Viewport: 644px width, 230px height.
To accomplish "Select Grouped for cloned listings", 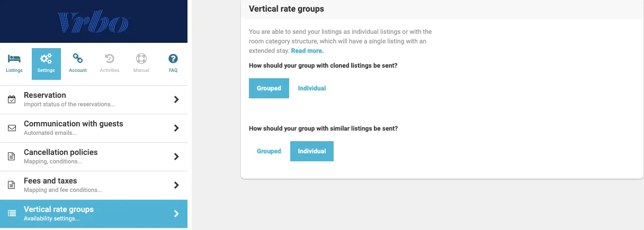I will click(x=269, y=88).
